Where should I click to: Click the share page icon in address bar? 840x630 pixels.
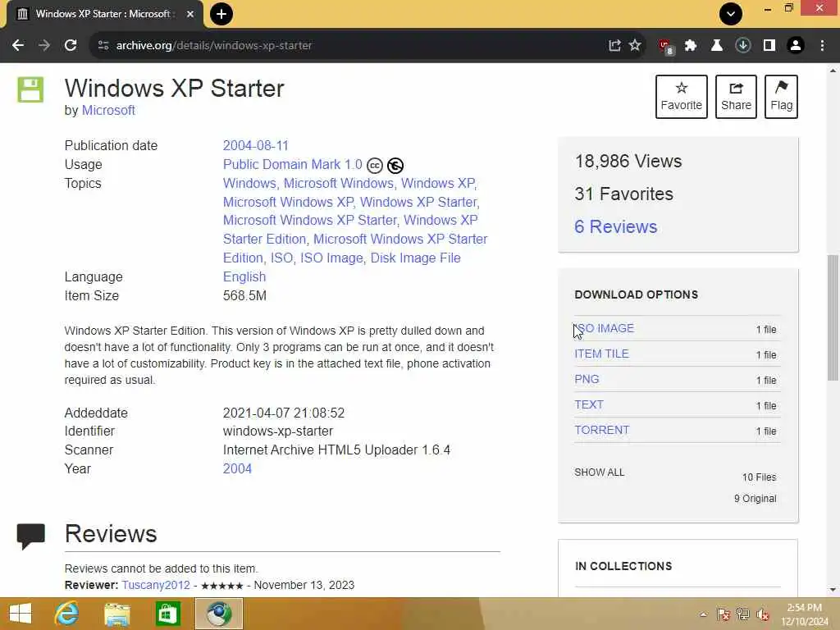click(x=614, y=46)
